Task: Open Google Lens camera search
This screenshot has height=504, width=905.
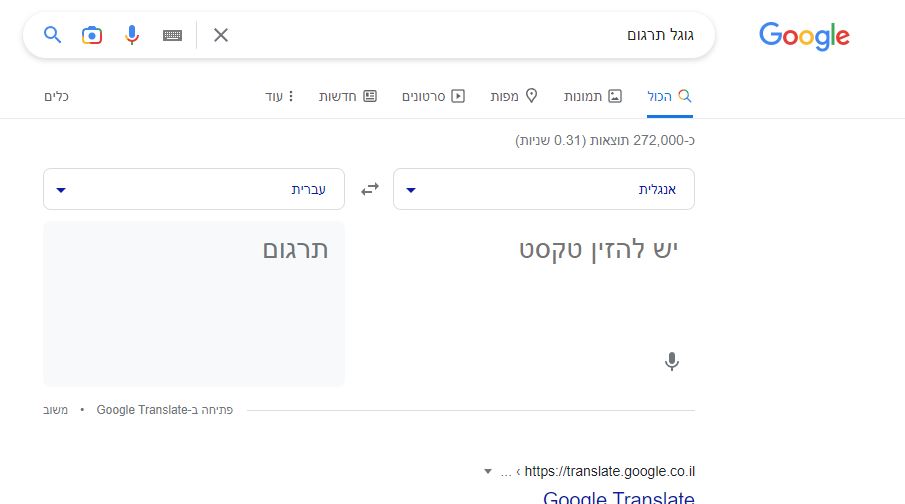Action: coord(92,35)
